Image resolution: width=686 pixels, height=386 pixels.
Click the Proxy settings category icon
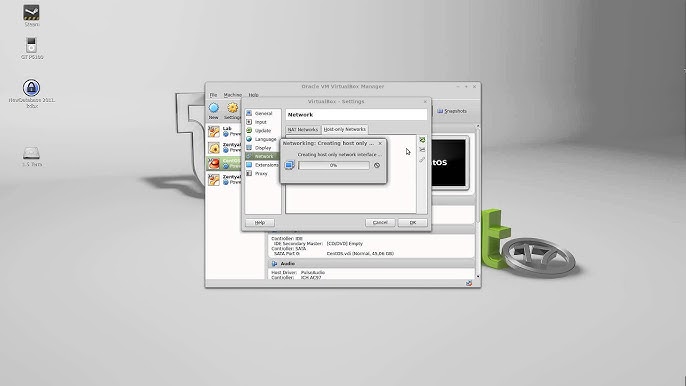coord(249,173)
